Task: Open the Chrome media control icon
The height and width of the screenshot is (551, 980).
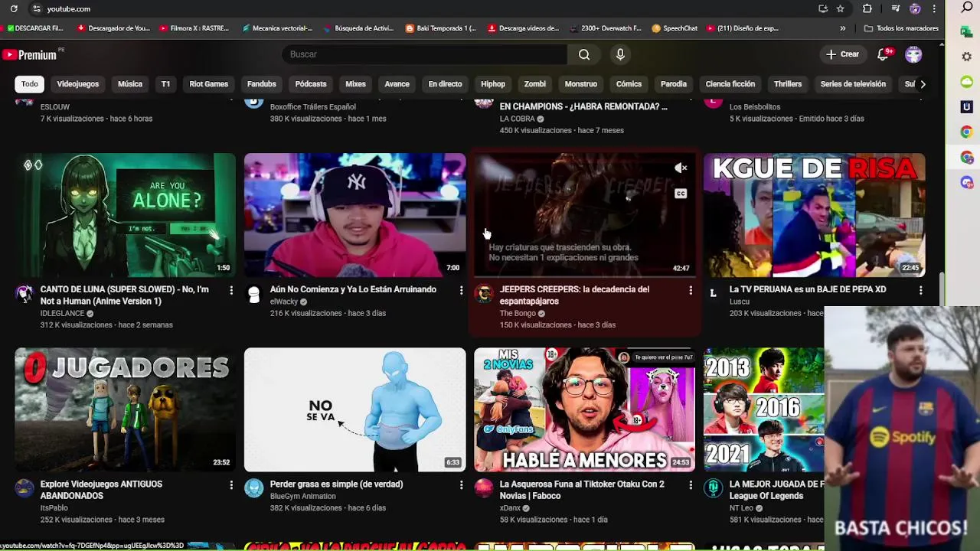Action: pos(896,8)
